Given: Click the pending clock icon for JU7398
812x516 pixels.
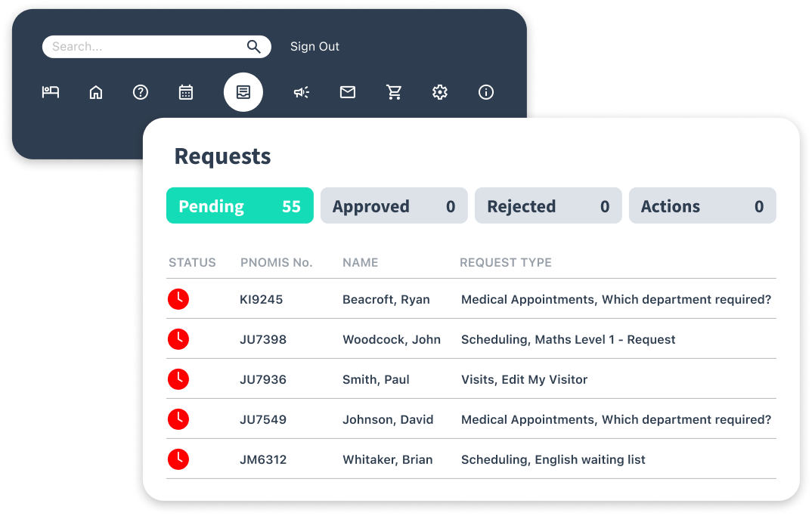Looking at the screenshot, I should pyautogui.click(x=178, y=339).
